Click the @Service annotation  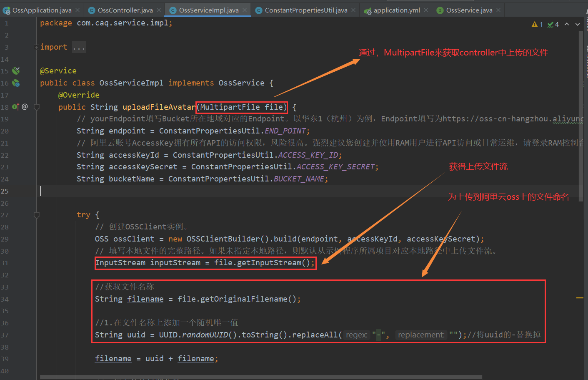pyautogui.click(x=58, y=71)
